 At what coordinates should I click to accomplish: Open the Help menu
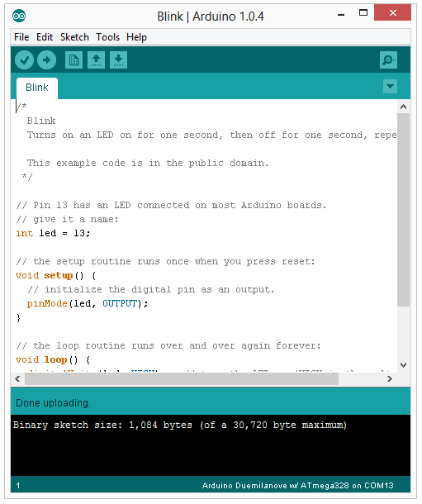pyautogui.click(x=136, y=37)
